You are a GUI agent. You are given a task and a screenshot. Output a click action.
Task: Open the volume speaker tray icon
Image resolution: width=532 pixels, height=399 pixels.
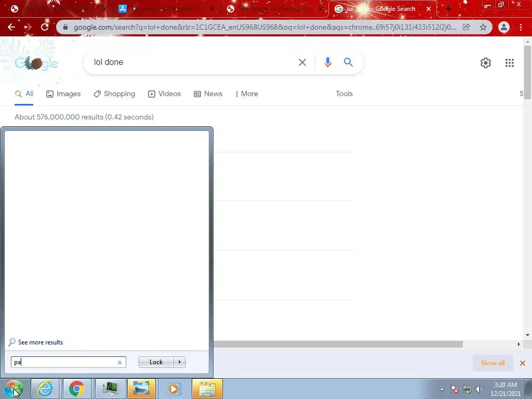(480, 389)
